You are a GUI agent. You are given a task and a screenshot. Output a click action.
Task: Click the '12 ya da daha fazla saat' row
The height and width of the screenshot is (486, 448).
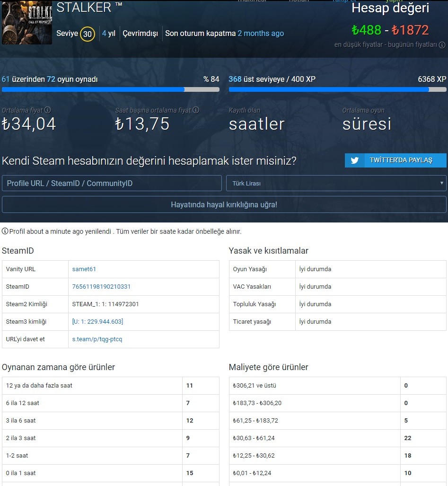point(111,386)
